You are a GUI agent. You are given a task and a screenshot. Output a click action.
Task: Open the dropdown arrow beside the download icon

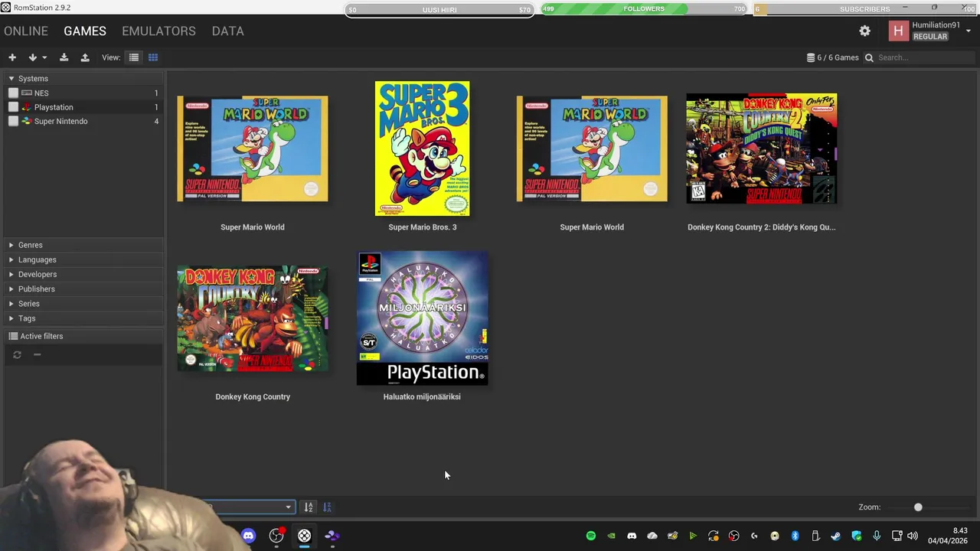44,57
